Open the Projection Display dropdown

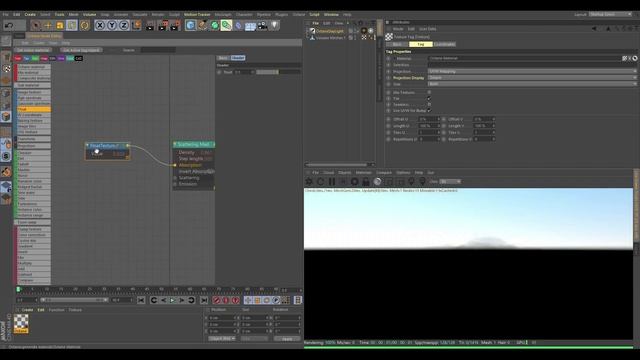[532, 78]
